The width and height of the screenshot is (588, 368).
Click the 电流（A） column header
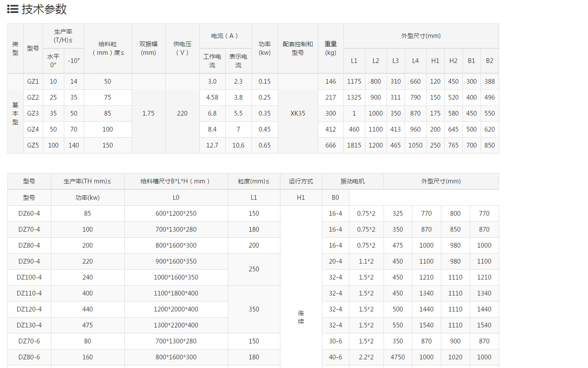225,36
